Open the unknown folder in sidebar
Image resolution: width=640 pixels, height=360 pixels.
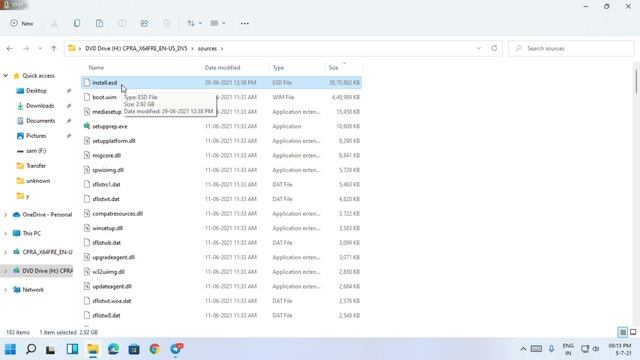(38, 181)
